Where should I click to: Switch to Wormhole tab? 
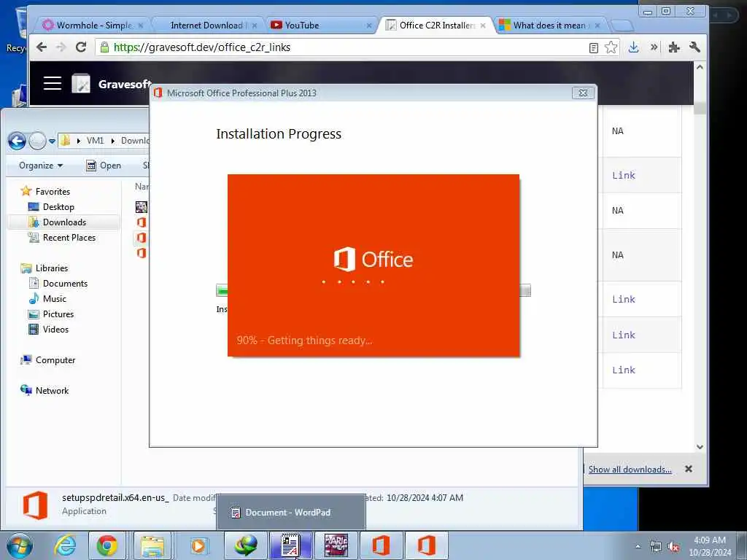93,26
